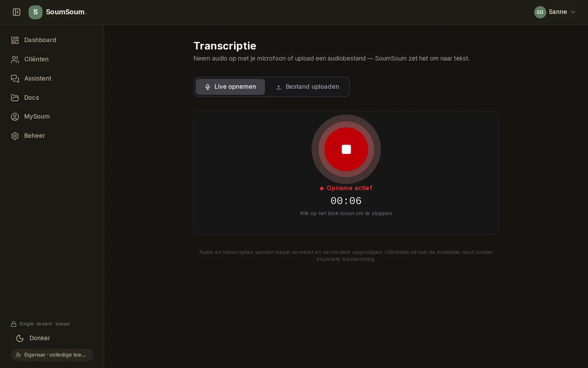Click the user icon in Eigenaar badge

[x=18, y=355]
